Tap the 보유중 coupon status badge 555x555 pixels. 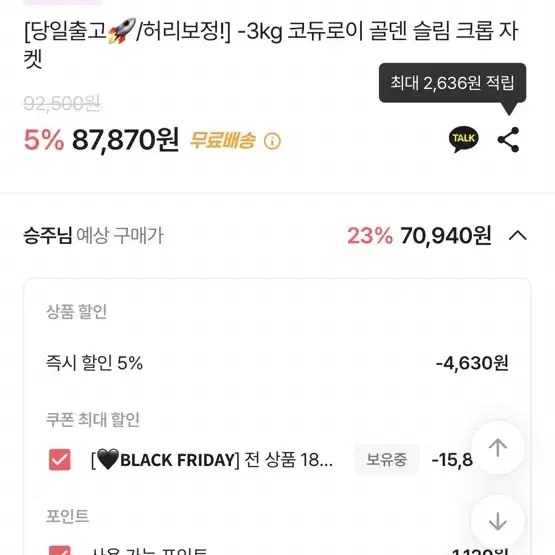click(387, 459)
